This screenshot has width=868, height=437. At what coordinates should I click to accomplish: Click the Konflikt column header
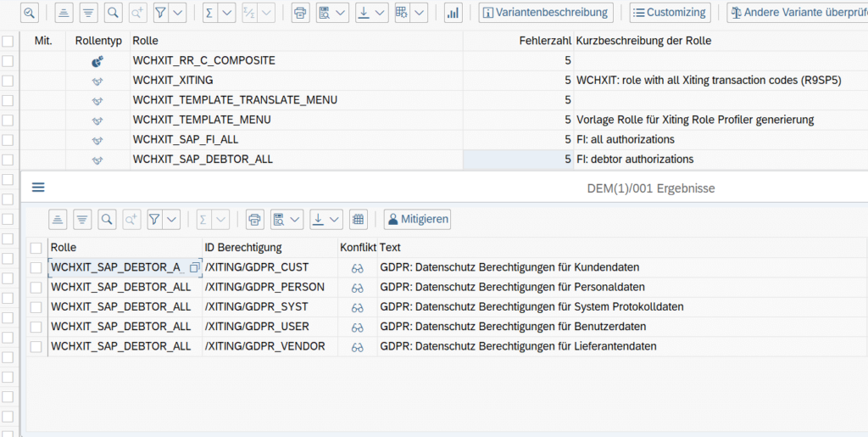point(359,247)
